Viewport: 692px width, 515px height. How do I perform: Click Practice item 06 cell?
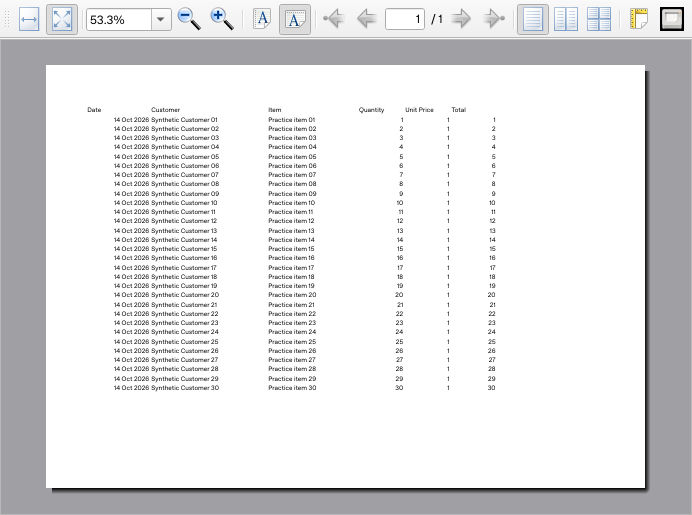(292, 166)
